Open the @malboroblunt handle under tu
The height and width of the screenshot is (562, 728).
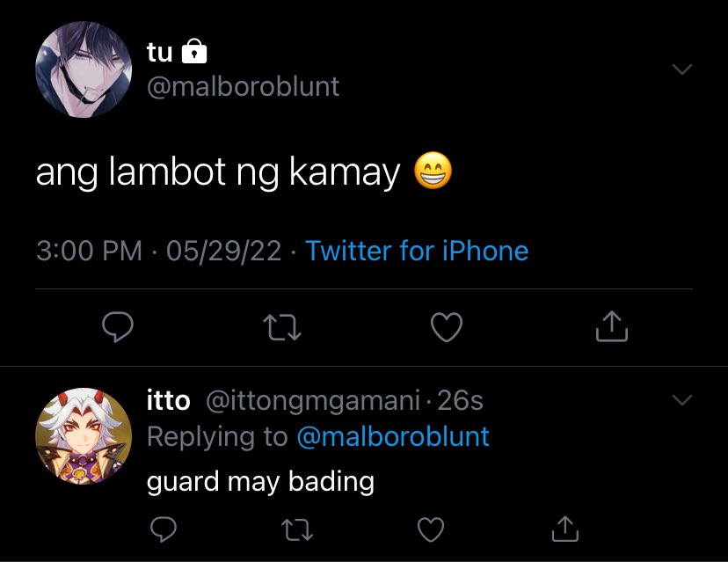click(244, 86)
